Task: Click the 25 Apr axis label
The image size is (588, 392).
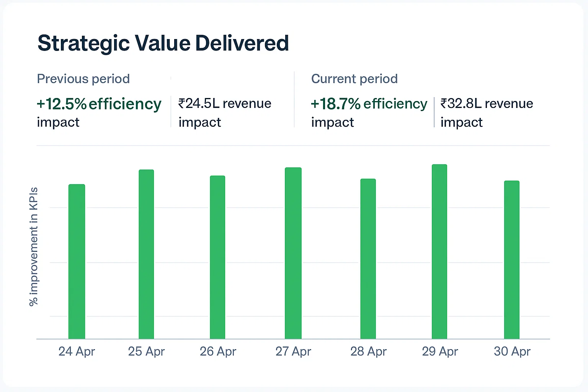Action: (146, 351)
